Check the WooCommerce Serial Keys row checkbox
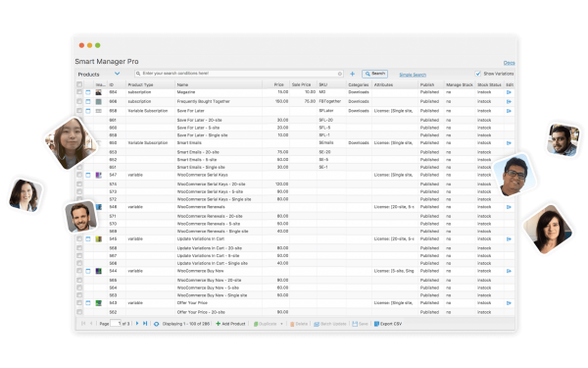 (79, 175)
